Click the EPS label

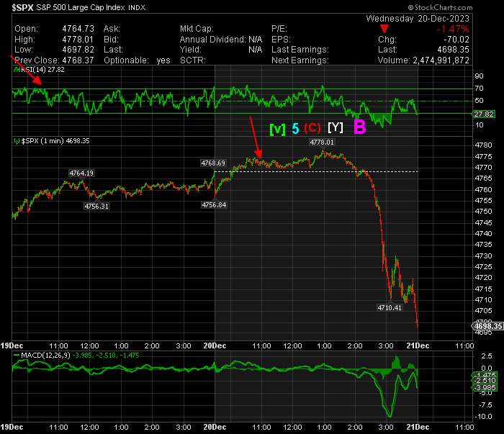[x=281, y=40]
